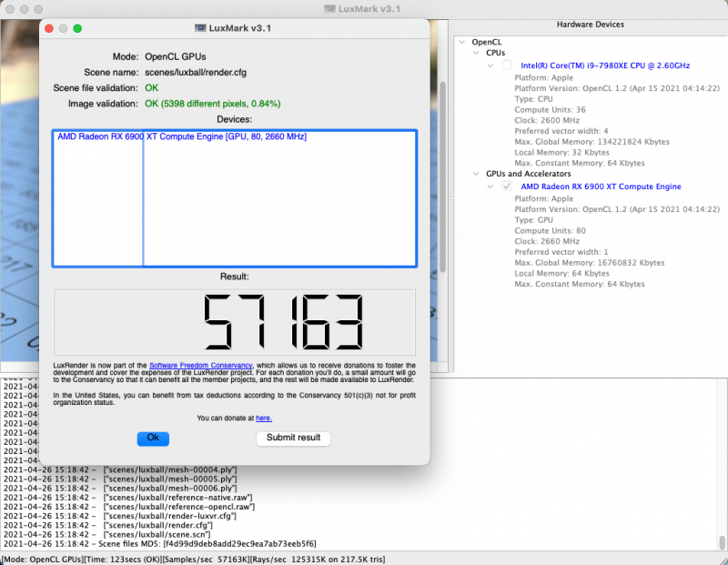Click 'Clock: 2660 MHz' under the GPU
The height and width of the screenshot is (565, 728).
coord(547,241)
